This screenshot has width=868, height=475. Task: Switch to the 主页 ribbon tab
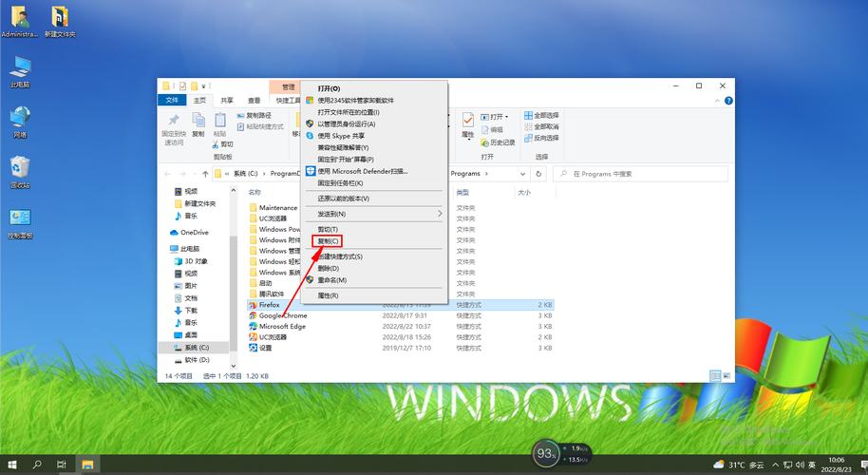click(199, 100)
